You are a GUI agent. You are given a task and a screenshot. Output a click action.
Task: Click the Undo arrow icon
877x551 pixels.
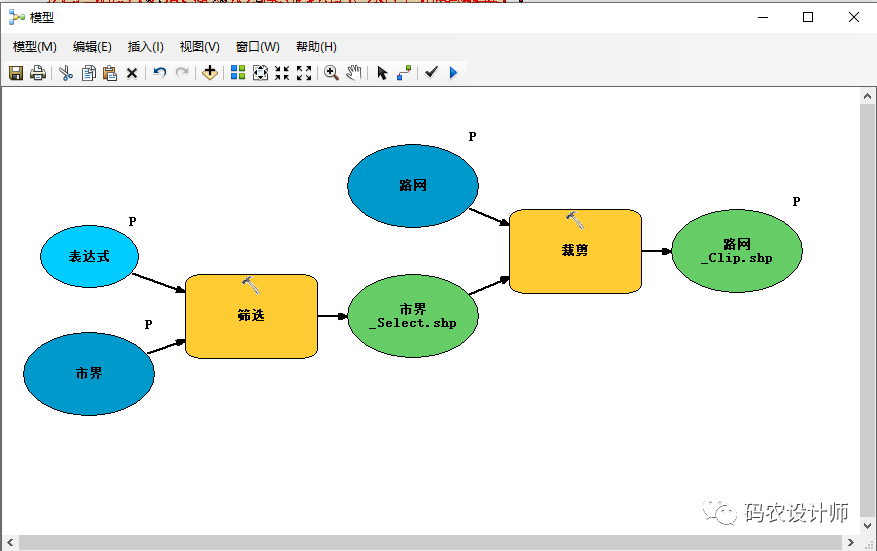tap(159, 73)
